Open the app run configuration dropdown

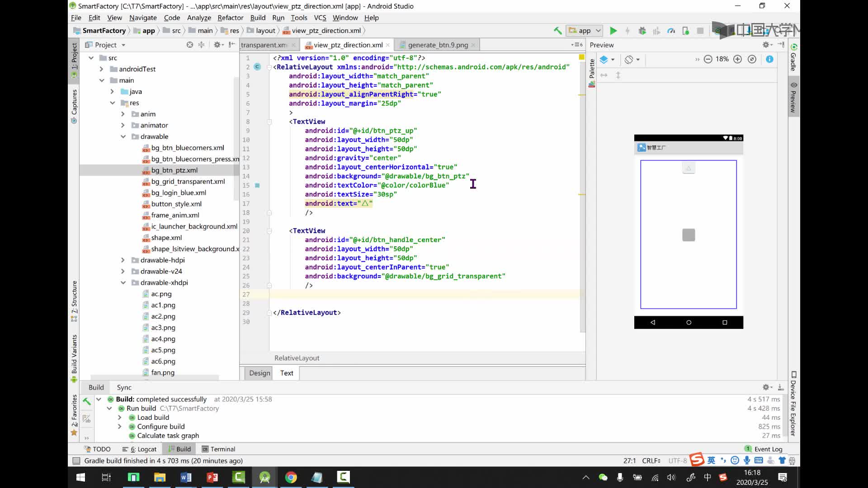585,31
